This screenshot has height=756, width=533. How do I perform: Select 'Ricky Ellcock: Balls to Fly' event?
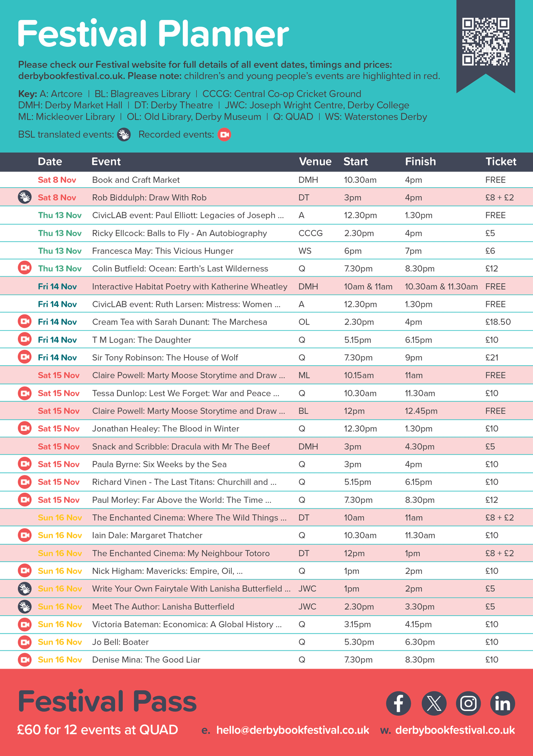click(179, 233)
